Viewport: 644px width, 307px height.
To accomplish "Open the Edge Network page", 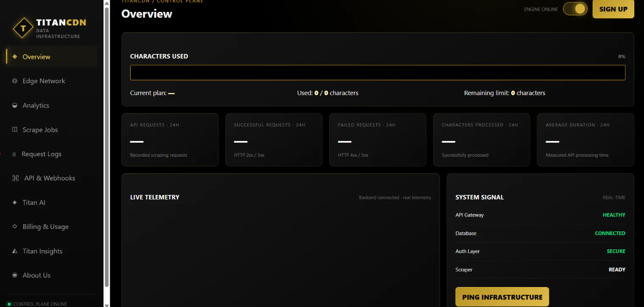I will 52,81.
